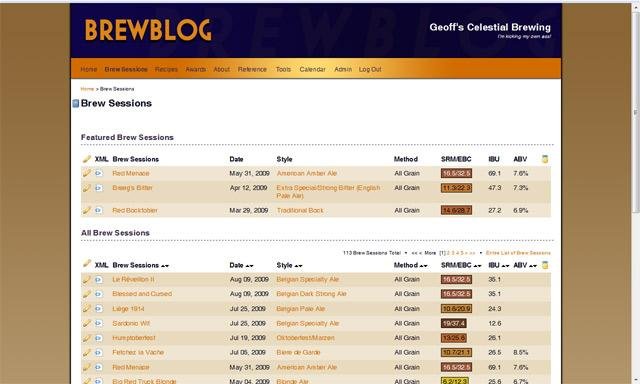The height and width of the screenshot is (384, 640).
Task: Edit Humptoberfest using its pencil icon
Action: (87, 338)
